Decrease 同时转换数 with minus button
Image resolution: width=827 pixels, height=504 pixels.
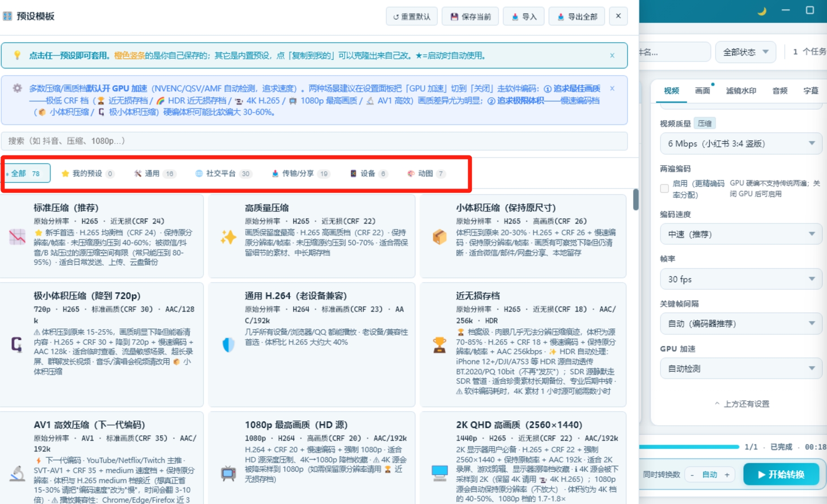[693, 475]
